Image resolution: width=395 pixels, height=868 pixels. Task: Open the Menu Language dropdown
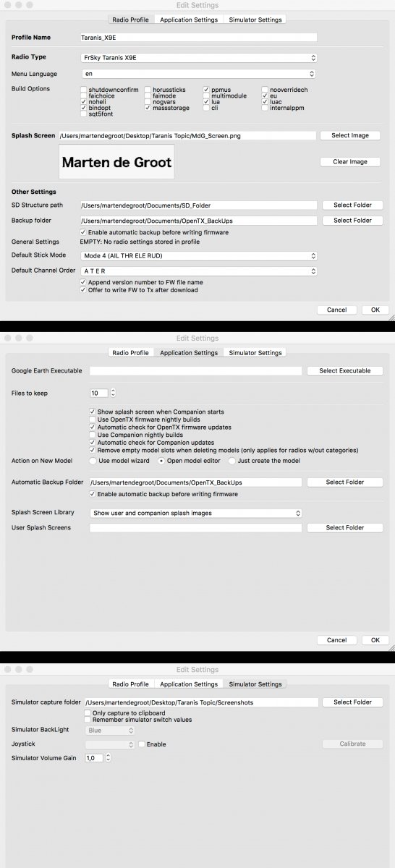coord(197,74)
